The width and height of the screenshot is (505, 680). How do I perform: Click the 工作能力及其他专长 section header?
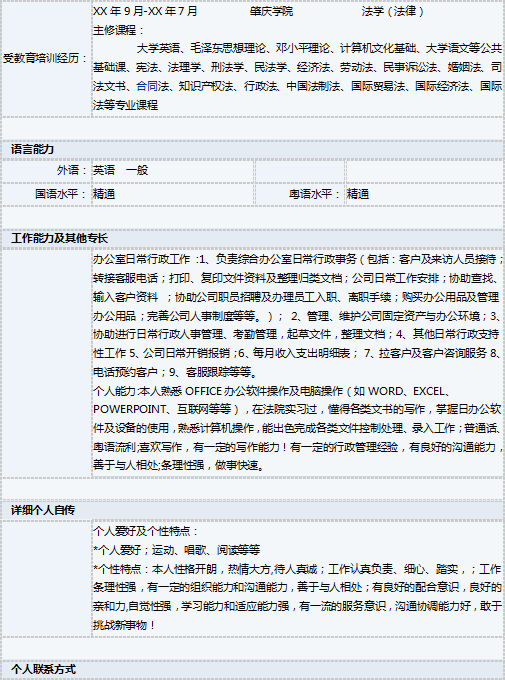[x=59, y=239]
